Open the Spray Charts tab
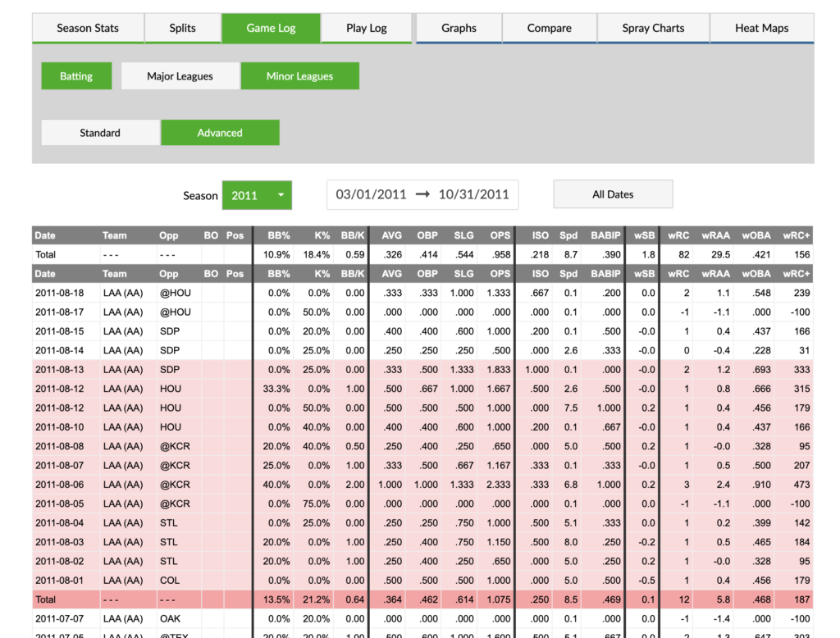 pyautogui.click(x=653, y=27)
